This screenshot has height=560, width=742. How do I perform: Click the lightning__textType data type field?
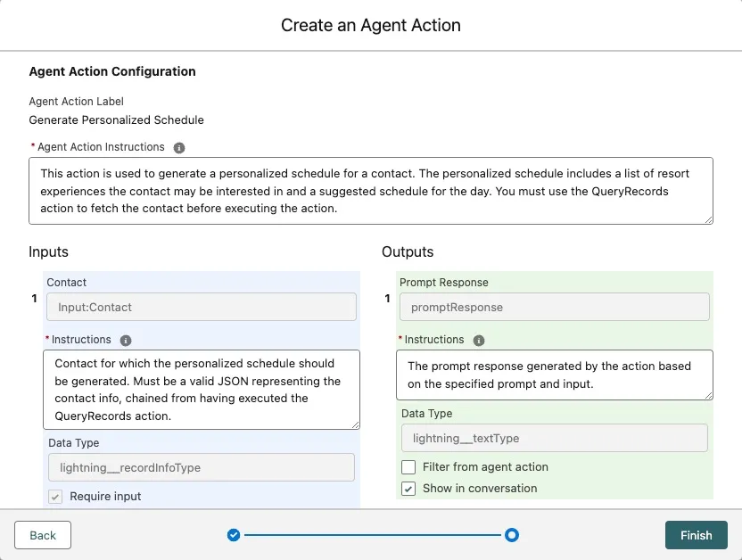pyautogui.click(x=554, y=438)
